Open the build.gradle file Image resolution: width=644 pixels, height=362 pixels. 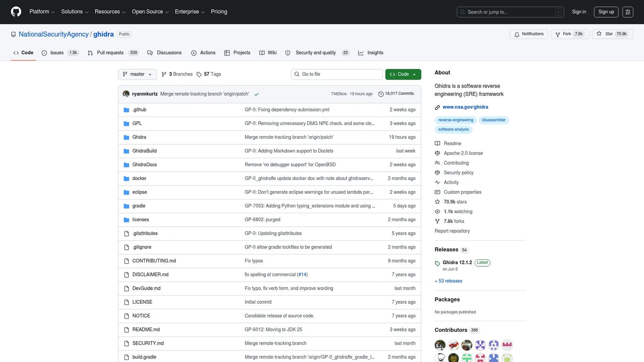click(144, 357)
